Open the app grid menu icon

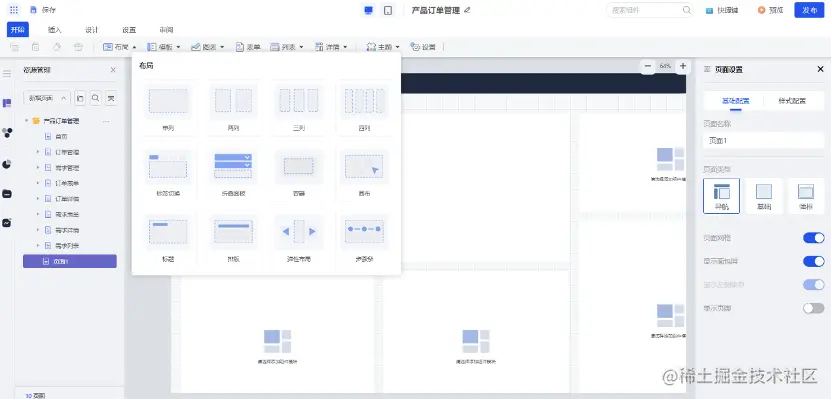pos(14,10)
